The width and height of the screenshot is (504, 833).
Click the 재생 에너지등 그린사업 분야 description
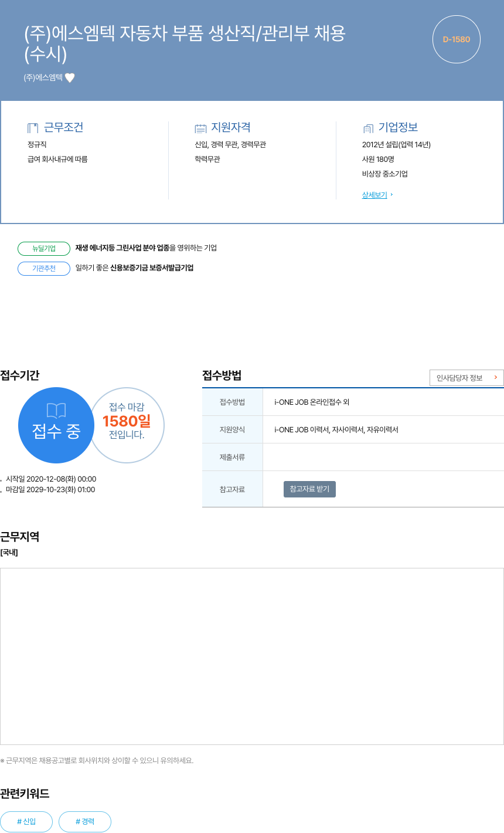tap(146, 248)
